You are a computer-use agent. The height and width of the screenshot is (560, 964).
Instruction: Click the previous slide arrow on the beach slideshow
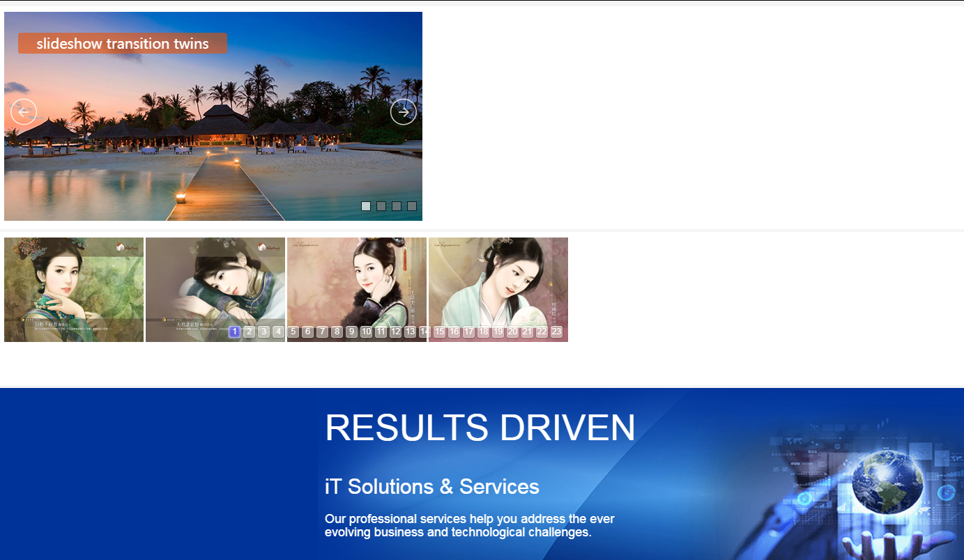[24, 112]
